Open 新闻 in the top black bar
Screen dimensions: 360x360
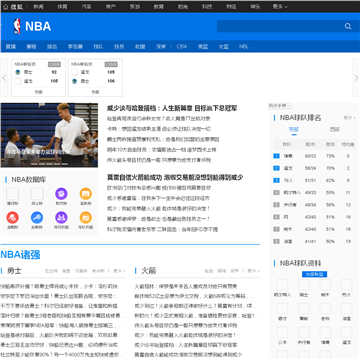[38, 7]
